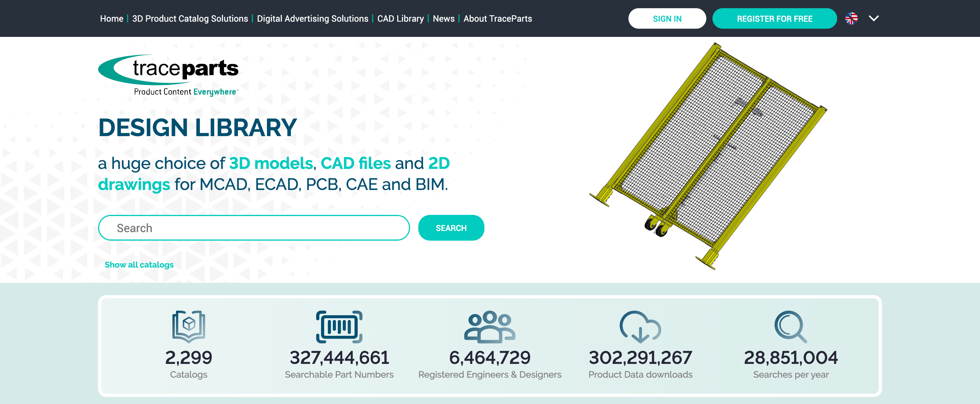The width and height of the screenshot is (980, 404).
Task: Go to CAD Library menu item
Action: click(400, 19)
